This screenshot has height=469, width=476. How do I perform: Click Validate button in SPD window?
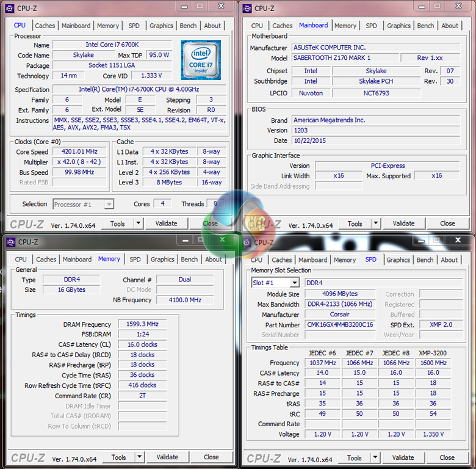tap(403, 457)
